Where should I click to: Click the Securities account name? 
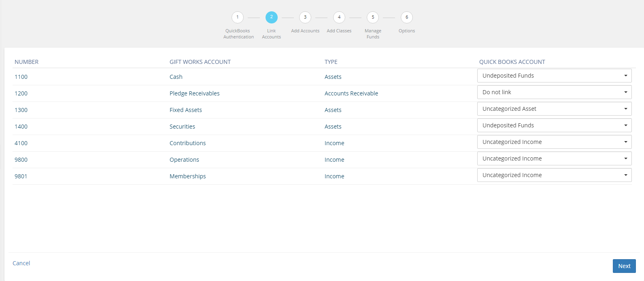pos(182,127)
